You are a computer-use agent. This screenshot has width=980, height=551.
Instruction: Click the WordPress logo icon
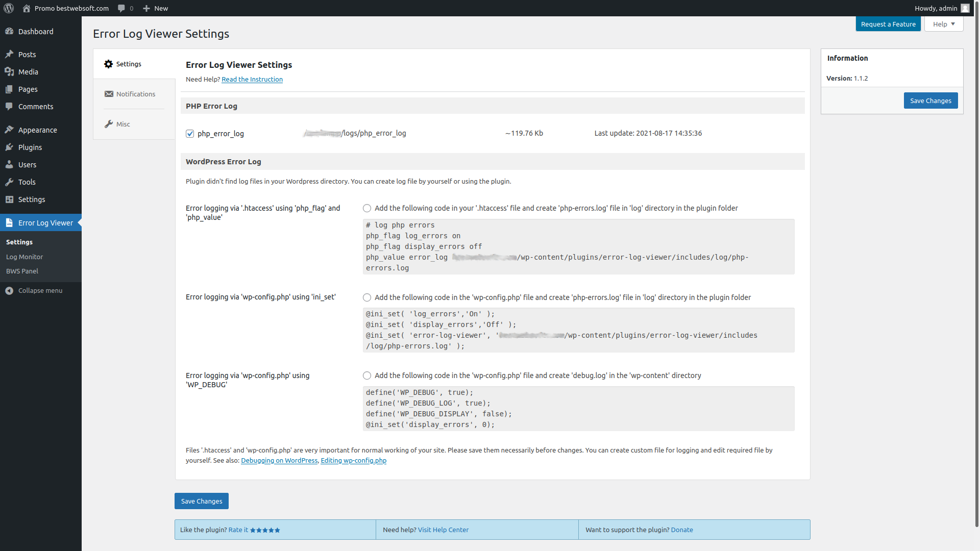pos(9,8)
